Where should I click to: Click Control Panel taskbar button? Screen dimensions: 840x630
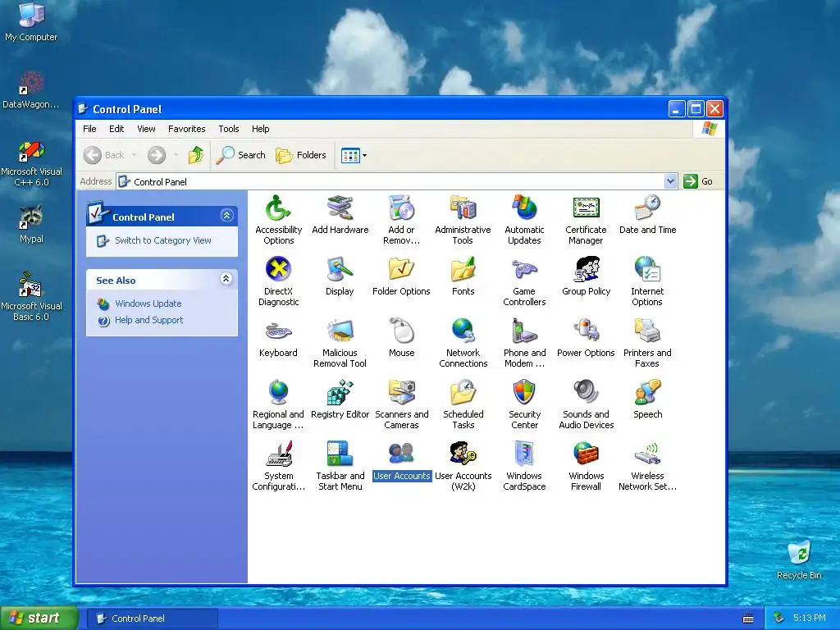tap(152, 619)
